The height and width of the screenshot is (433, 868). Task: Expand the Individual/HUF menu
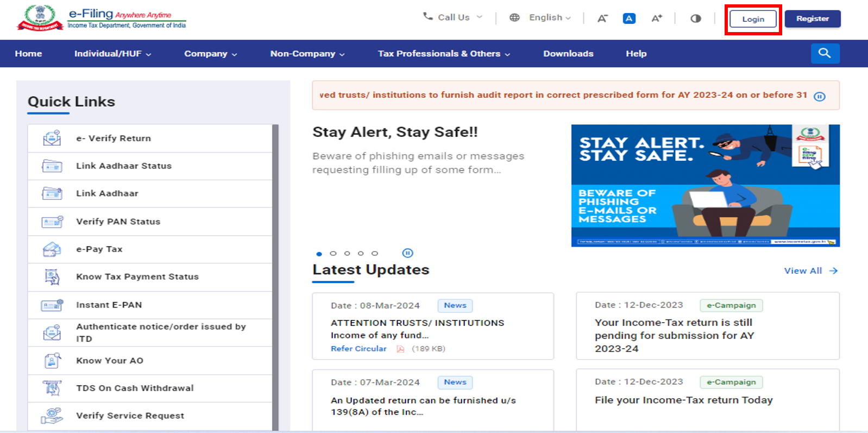[x=112, y=54]
